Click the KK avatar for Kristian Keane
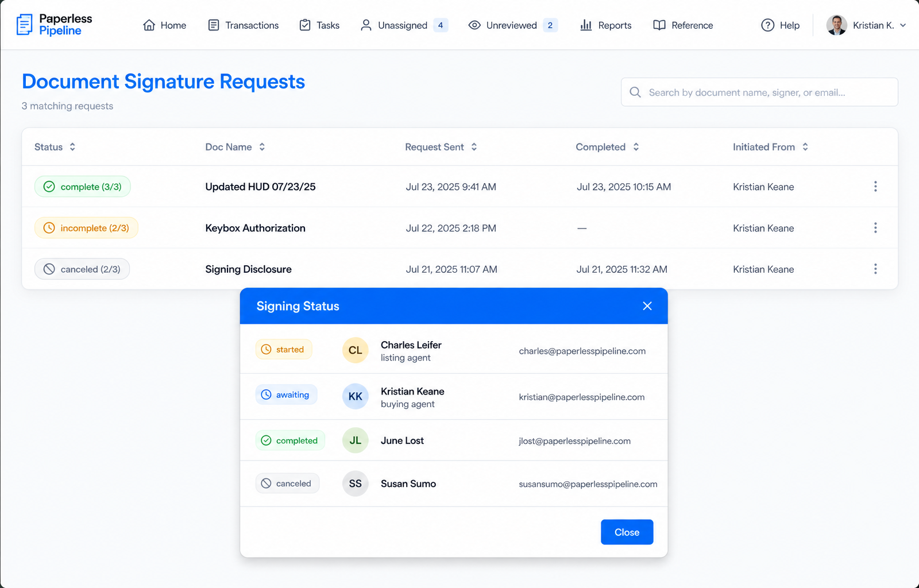 [x=356, y=396]
